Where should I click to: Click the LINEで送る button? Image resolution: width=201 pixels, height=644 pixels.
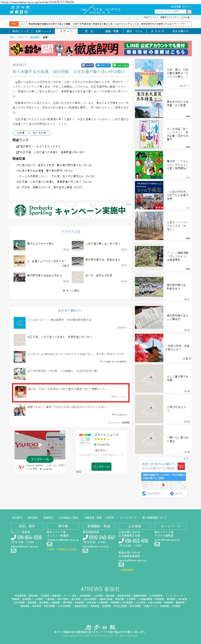[x=120, y=65]
